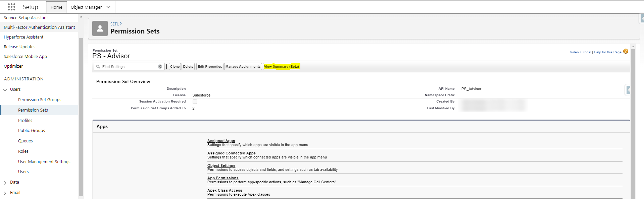
Task: Click the left sidebar scrollbar
Action: click(81, 117)
